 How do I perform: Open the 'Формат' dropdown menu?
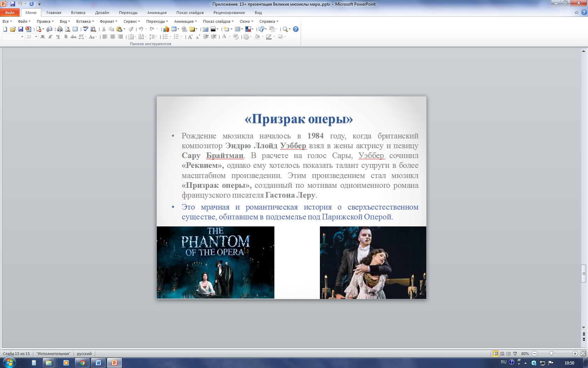(x=108, y=21)
